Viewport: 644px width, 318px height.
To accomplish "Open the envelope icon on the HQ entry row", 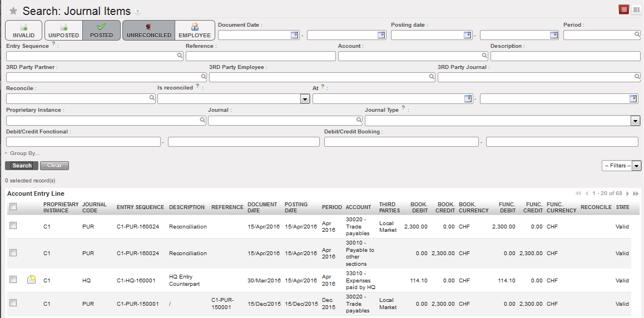I will 32,280.
